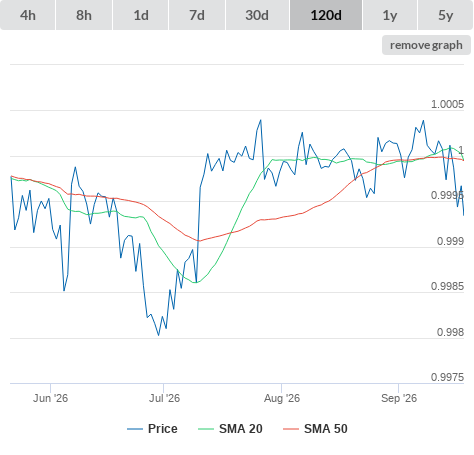Switch to the 1d range
Screen dimensions: 474x455
(141, 15)
